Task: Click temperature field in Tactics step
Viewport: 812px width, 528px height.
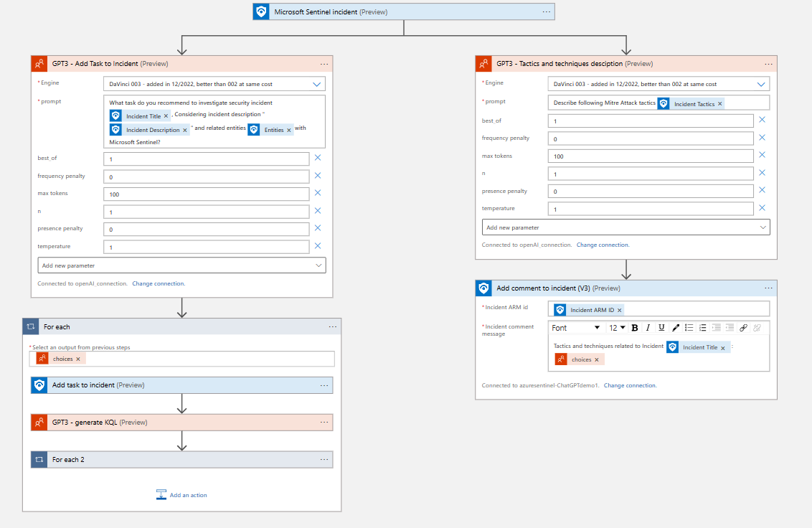Action: (651, 209)
